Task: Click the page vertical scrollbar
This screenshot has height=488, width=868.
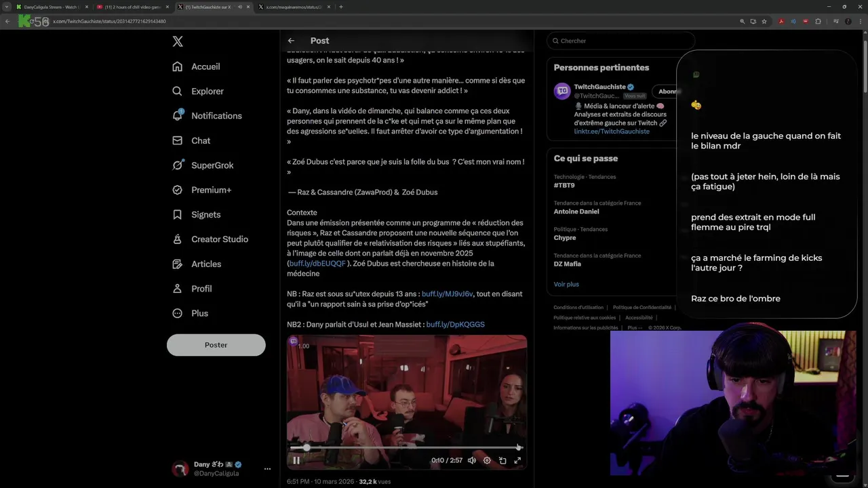Action: [865, 68]
